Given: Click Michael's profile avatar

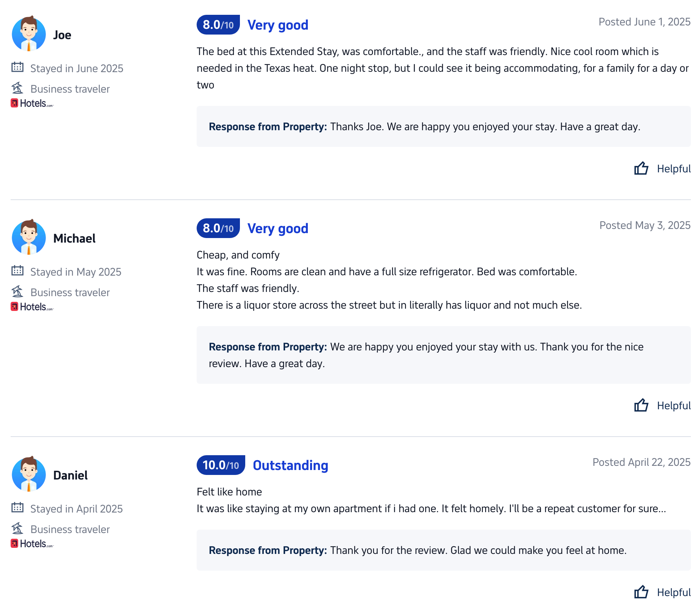Looking at the screenshot, I should click(x=29, y=237).
